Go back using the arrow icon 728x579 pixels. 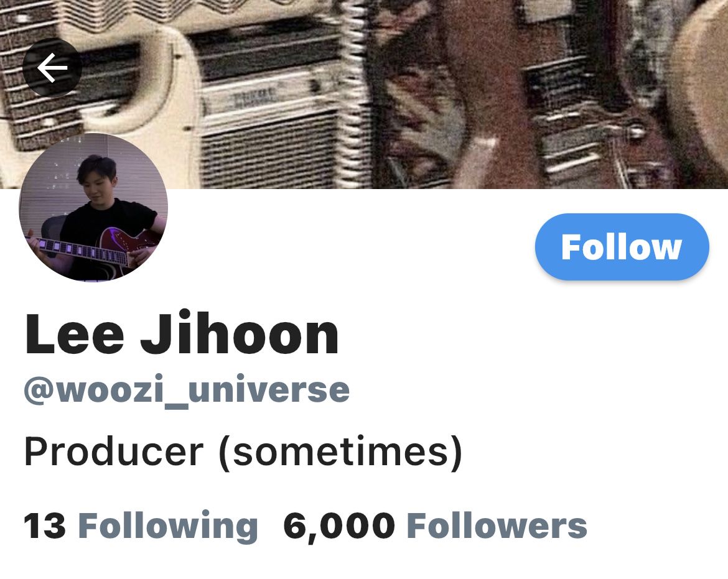pyautogui.click(x=52, y=68)
